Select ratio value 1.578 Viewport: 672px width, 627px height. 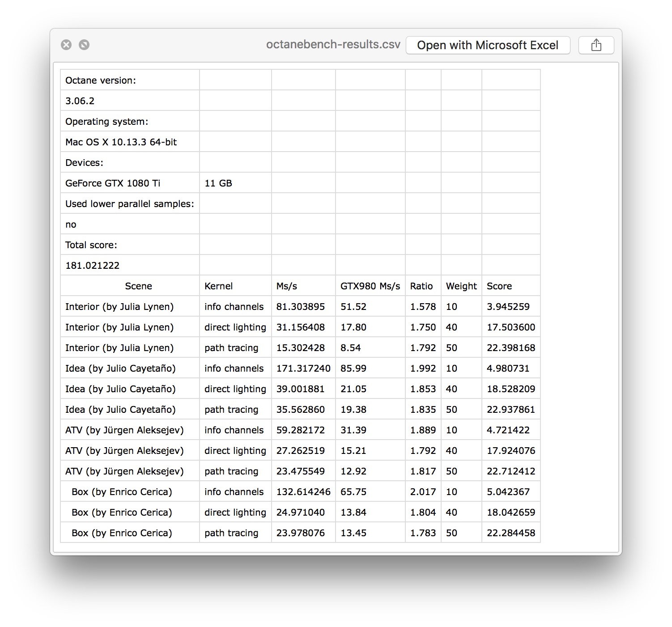[x=423, y=306]
